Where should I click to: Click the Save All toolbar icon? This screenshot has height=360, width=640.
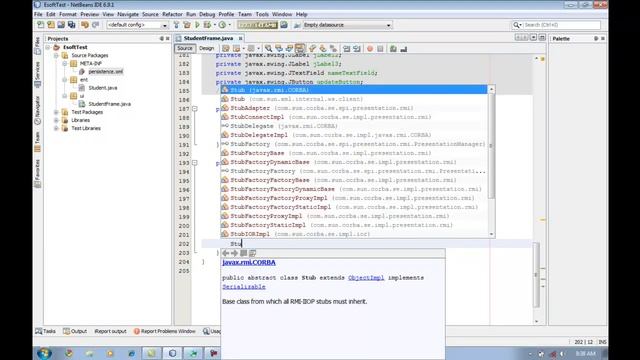[x=71, y=25]
